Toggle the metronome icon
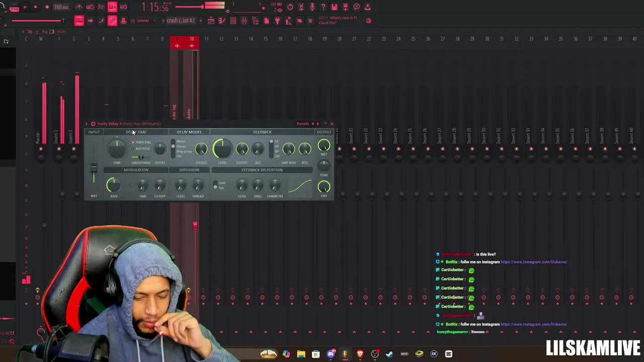Viewport: 644px width, 362px height. tap(79, 7)
